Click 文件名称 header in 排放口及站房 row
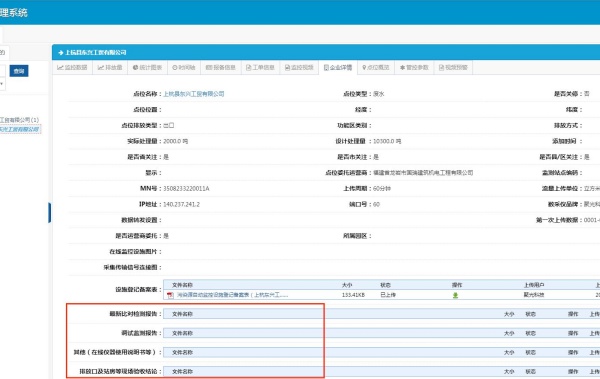 pos(182,371)
